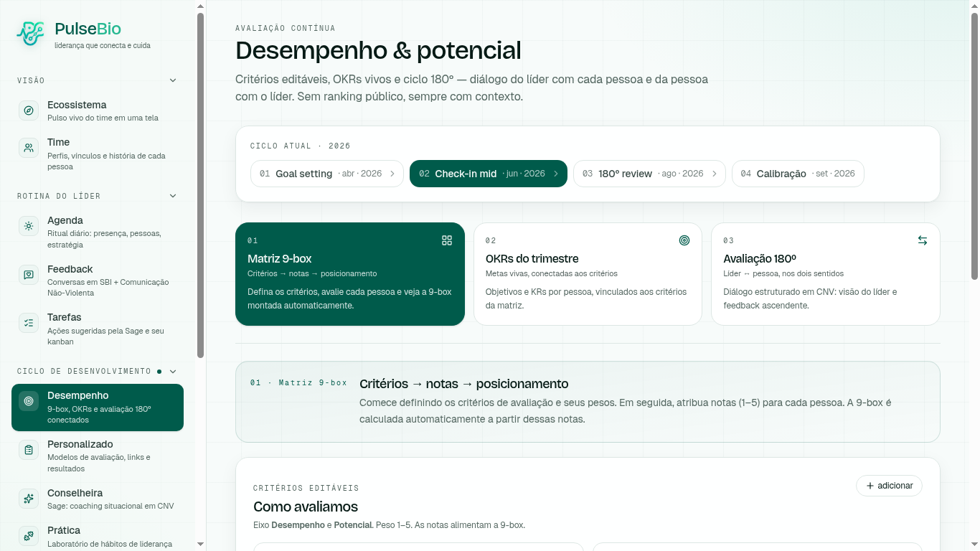Collapse the Visão sidebar section

(x=173, y=80)
